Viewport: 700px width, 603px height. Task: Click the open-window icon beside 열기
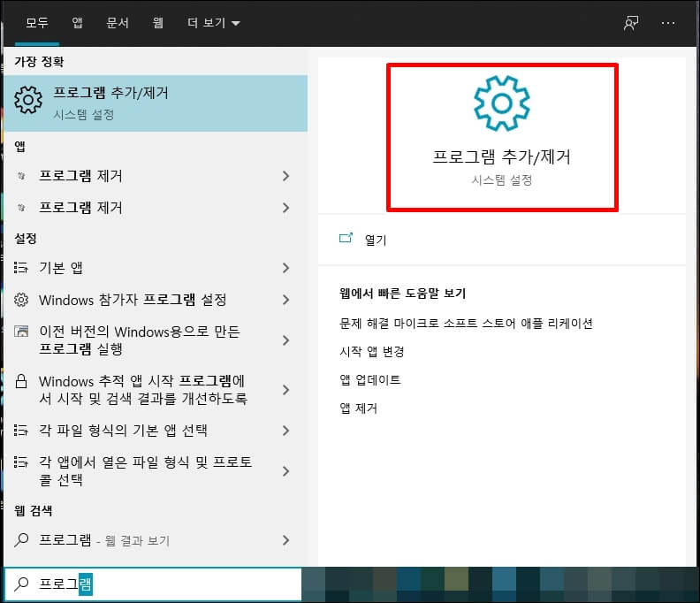(x=346, y=238)
